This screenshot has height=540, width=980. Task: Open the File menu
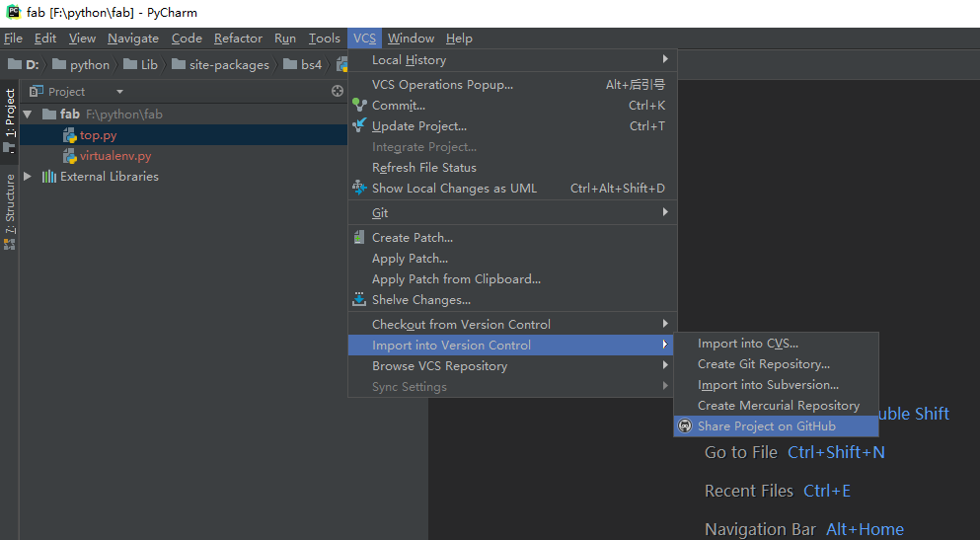pyautogui.click(x=13, y=39)
